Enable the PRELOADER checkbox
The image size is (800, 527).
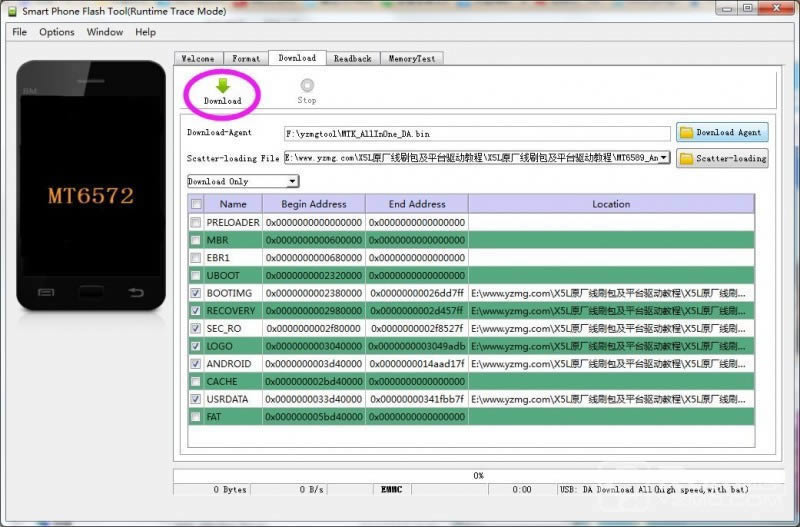click(x=196, y=222)
